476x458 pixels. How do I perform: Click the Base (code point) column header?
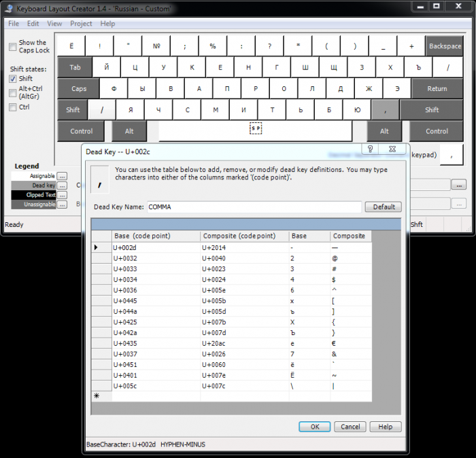(156, 236)
